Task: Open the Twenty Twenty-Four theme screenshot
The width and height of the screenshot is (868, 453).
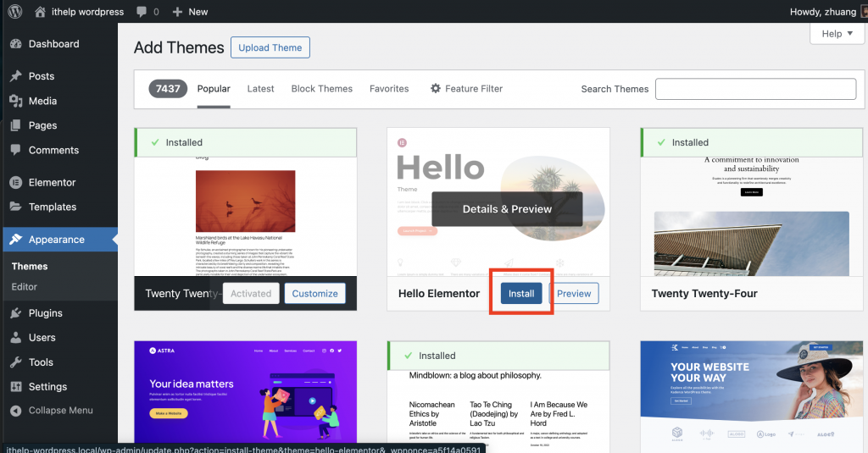Action: coord(751,217)
